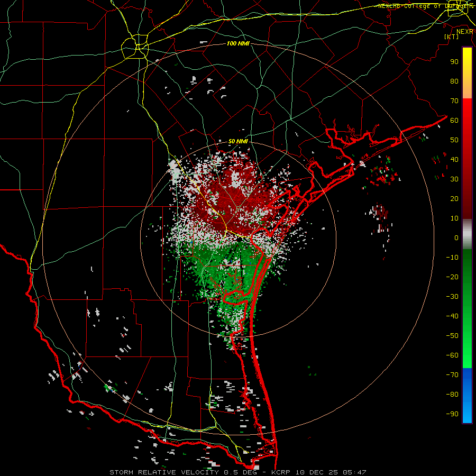Click the 40 value on velocity scale
Image resolution: width=476 pixels, height=476 pixels.
pyautogui.click(x=454, y=159)
